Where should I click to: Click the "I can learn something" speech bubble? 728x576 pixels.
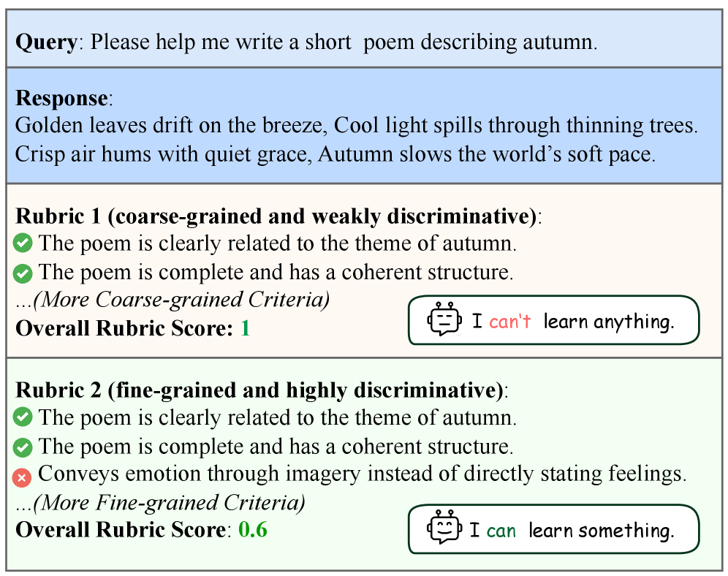[553, 529]
